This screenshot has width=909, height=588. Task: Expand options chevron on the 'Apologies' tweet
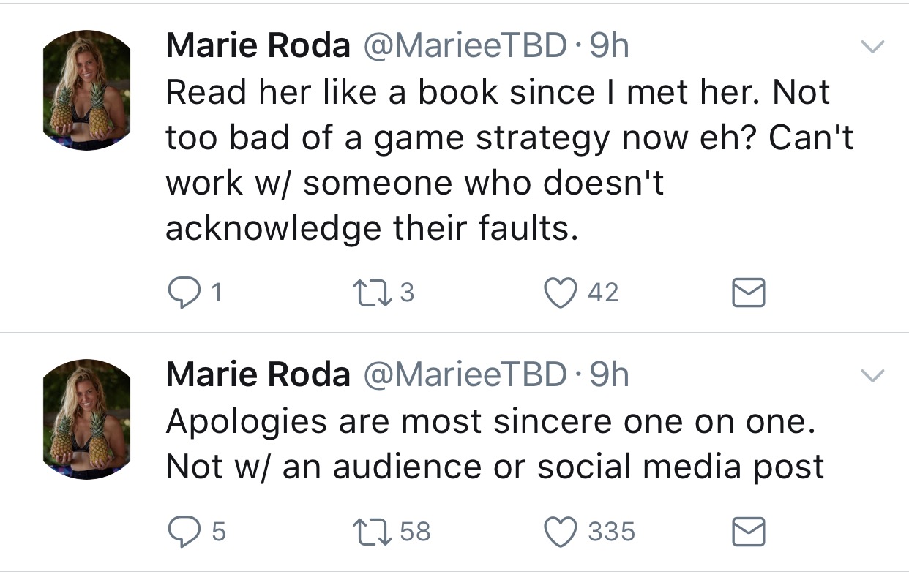pos(871,376)
